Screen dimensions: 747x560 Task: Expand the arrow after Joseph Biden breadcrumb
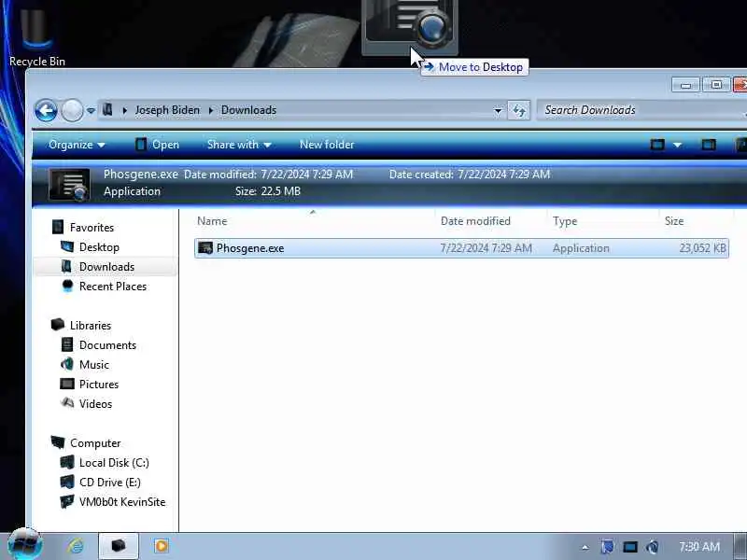tap(211, 110)
